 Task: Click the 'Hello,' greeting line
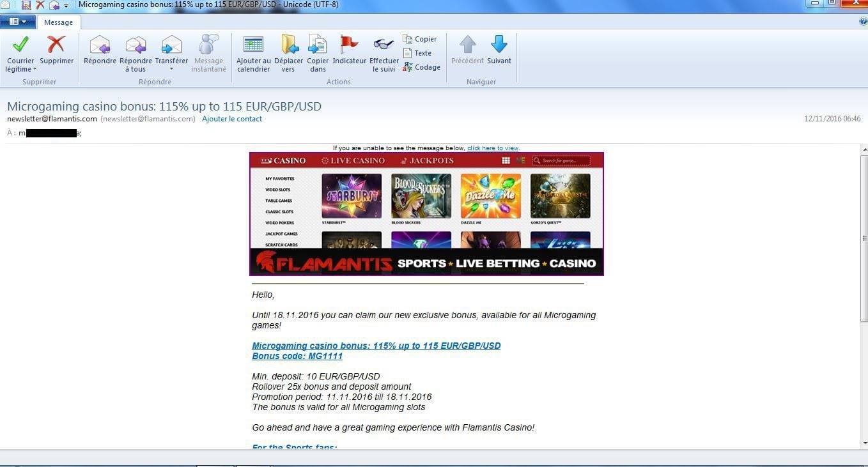point(263,295)
